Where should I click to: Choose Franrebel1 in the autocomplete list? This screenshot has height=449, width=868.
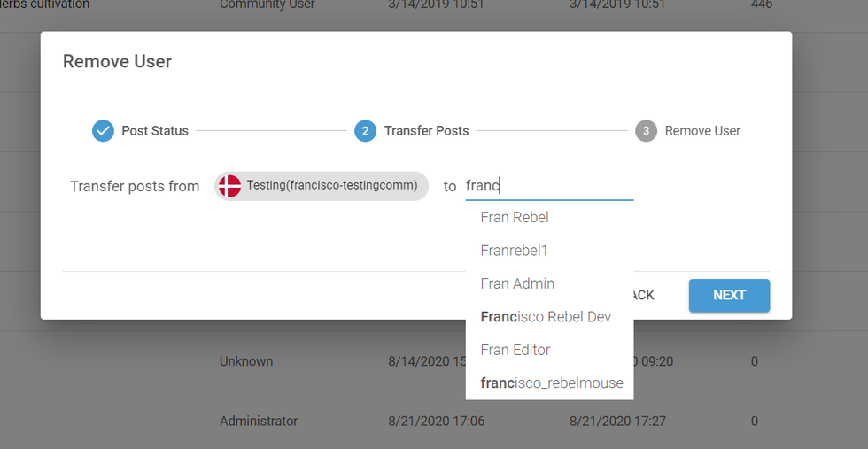click(514, 251)
